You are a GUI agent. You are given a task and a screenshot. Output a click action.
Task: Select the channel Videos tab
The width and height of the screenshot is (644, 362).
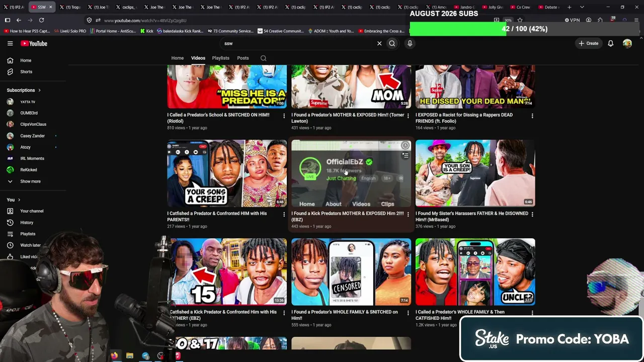[198, 58]
